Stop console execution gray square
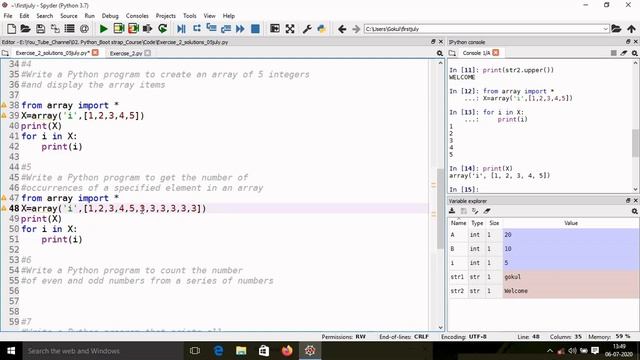 pyautogui.click(x=613, y=53)
